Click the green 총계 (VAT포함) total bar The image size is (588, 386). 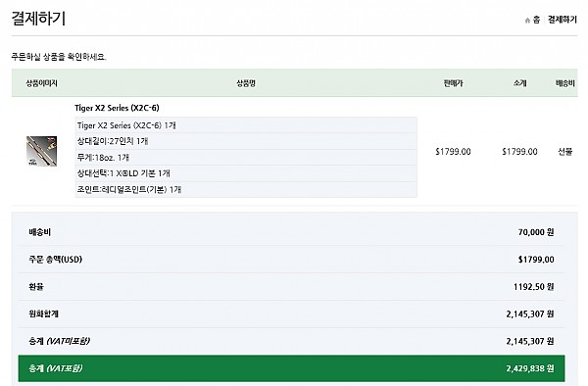coord(291,368)
